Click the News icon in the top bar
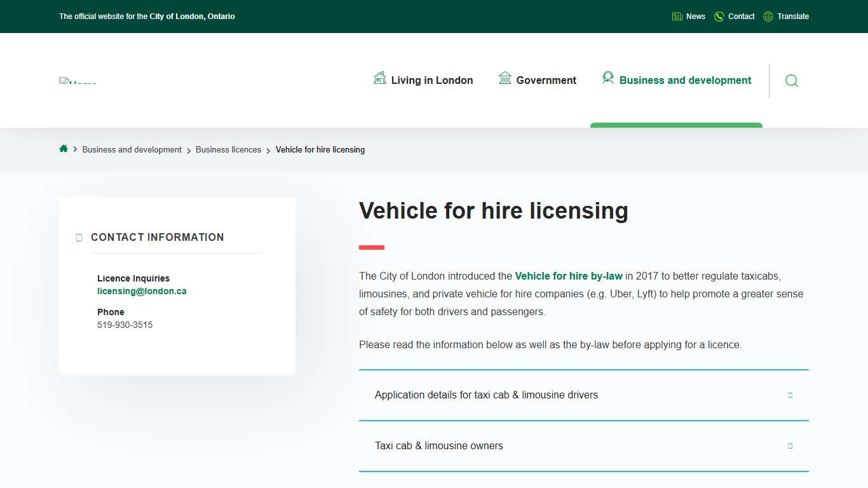868x488 pixels. [x=677, y=16]
